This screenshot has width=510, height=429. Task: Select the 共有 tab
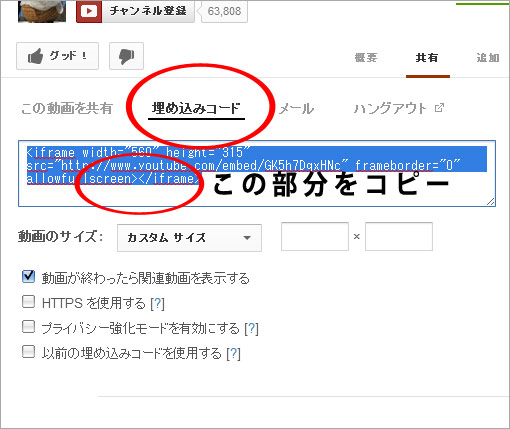[427, 58]
